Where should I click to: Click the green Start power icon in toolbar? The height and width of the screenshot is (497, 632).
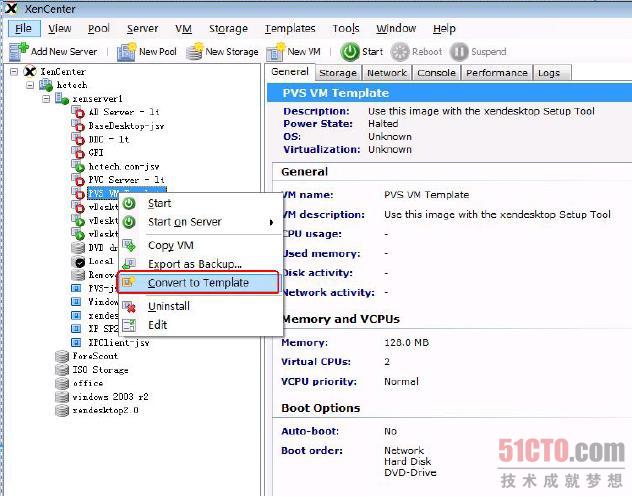point(349,52)
